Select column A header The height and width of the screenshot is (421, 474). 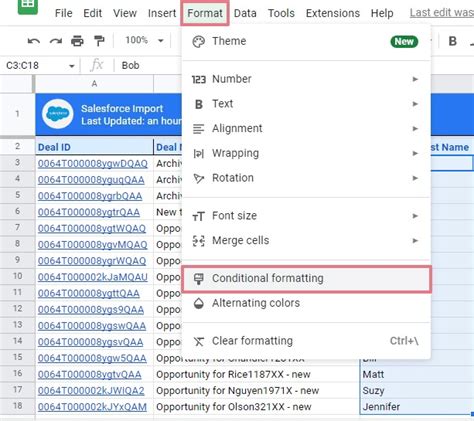[x=94, y=84]
